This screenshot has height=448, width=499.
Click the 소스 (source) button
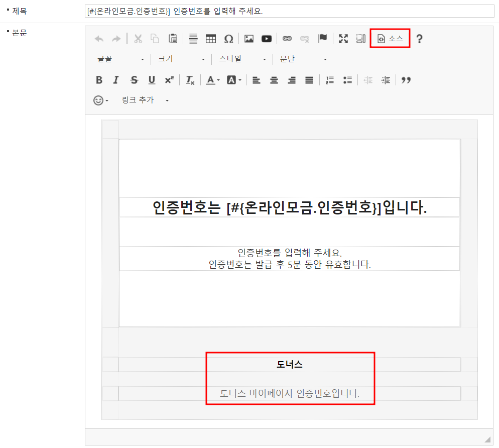(x=390, y=39)
